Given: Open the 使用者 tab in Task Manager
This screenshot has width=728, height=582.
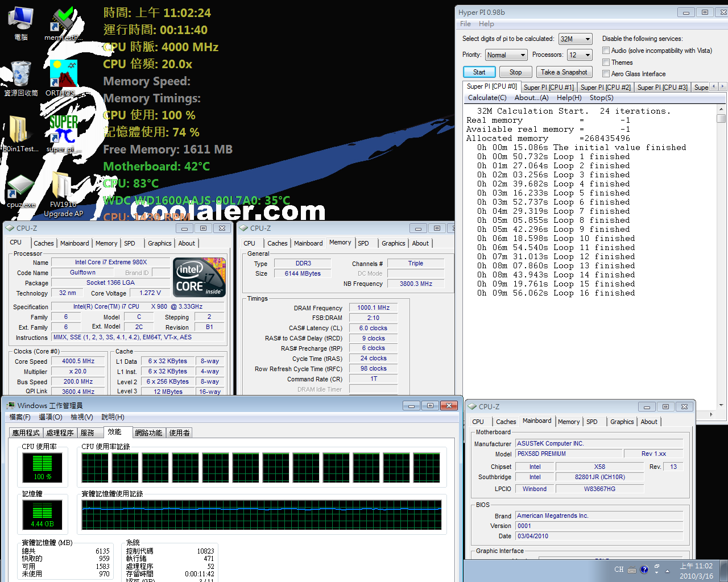Looking at the screenshot, I should [180, 433].
